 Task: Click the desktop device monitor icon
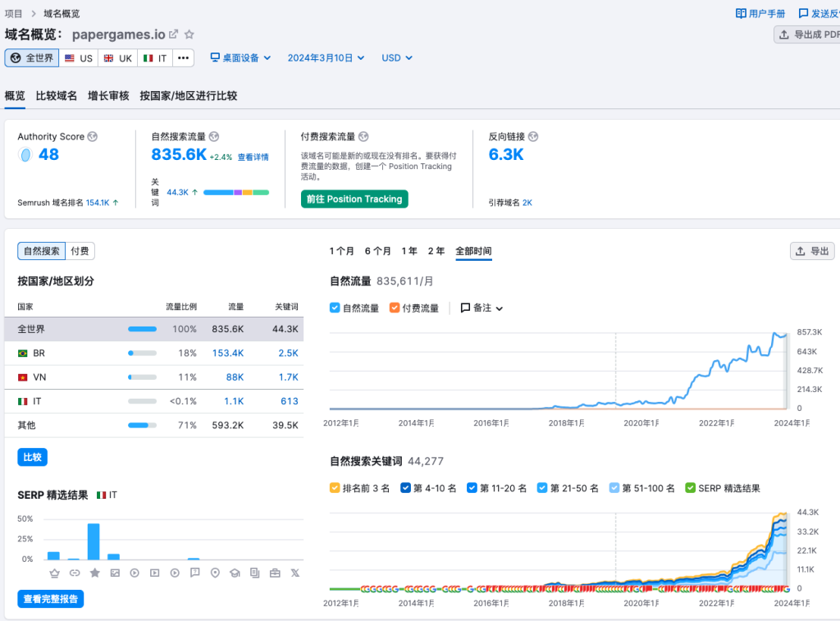point(215,57)
